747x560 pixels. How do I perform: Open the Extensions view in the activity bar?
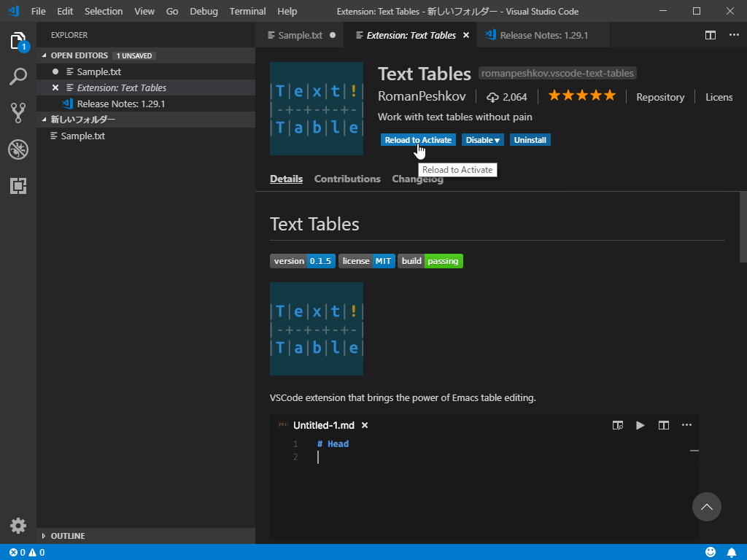[x=18, y=186]
